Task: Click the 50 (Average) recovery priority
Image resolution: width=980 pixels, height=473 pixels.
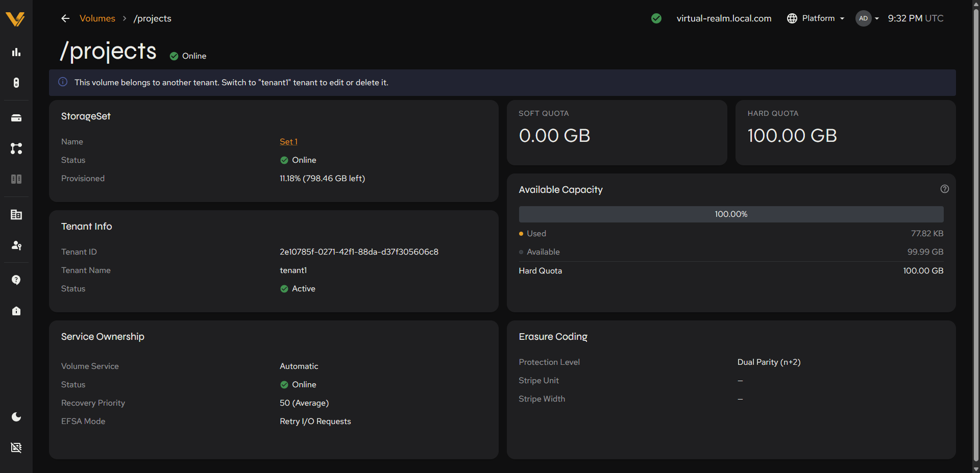Action: 304,403
